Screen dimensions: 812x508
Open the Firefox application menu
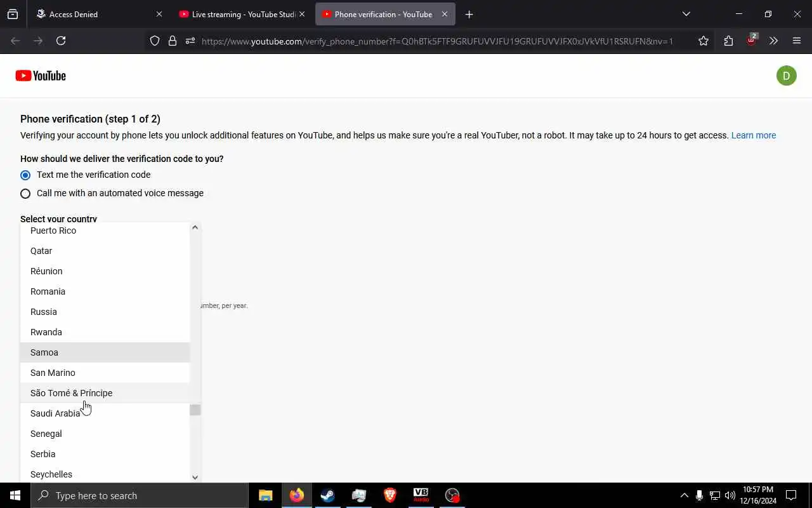[797, 41]
